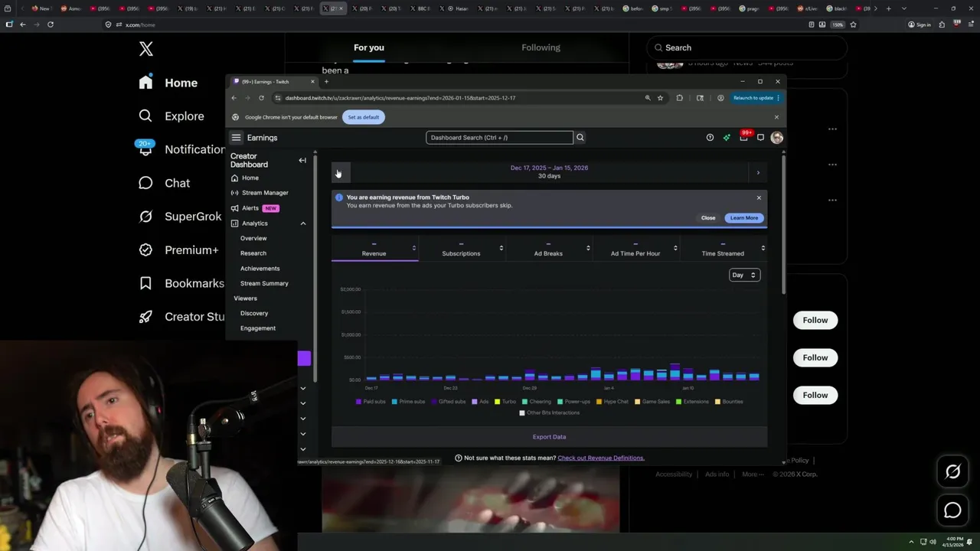Open Overview under Analytics
Image resolution: width=980 pixels, height=551 pixels.
253,238
